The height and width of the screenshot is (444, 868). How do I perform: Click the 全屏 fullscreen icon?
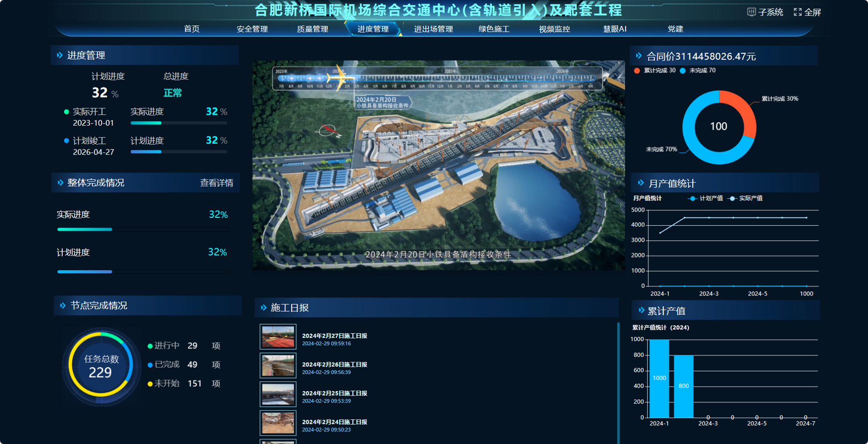point(797,12)
